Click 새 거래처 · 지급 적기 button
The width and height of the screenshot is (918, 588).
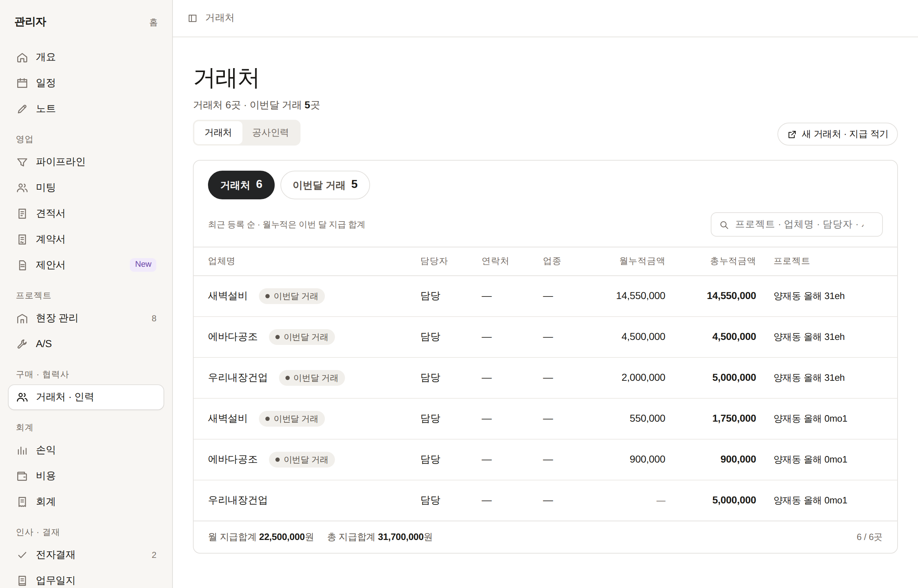[x=837, y=134]
